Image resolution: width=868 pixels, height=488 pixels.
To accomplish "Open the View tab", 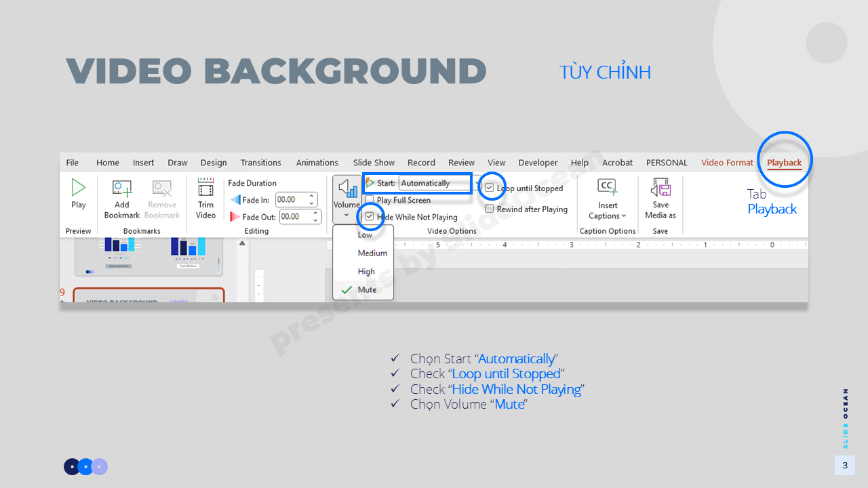I will click(496, 163).
